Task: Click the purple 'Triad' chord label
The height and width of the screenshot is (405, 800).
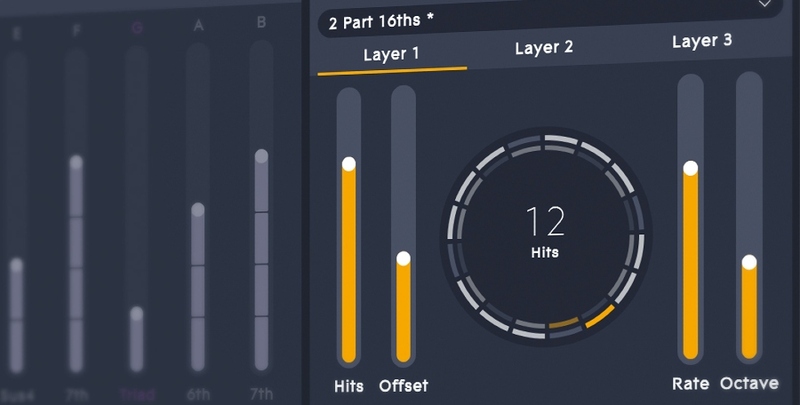Action: coord(138,394)
